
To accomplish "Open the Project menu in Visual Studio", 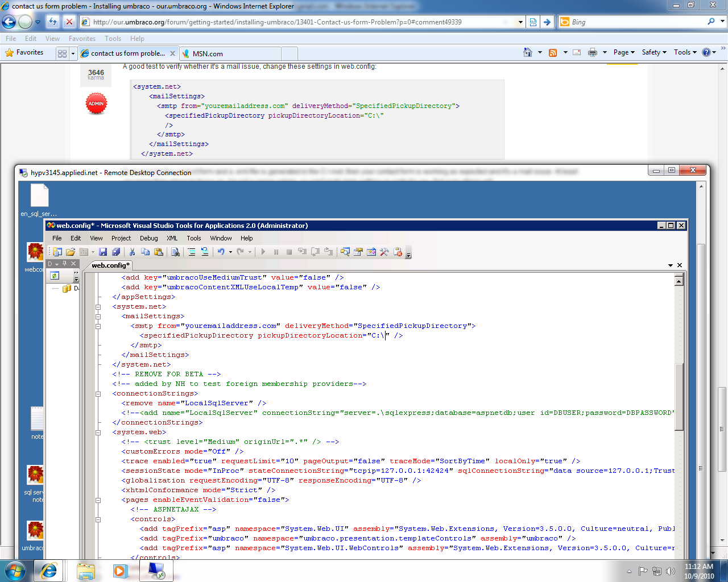I will pyautogui.click(x=121, y=238).
